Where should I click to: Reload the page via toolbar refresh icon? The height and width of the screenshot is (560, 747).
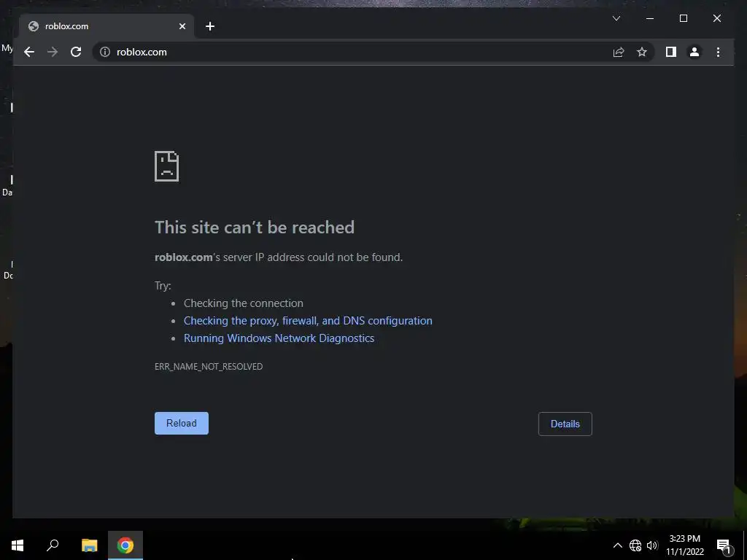point(76,52)
